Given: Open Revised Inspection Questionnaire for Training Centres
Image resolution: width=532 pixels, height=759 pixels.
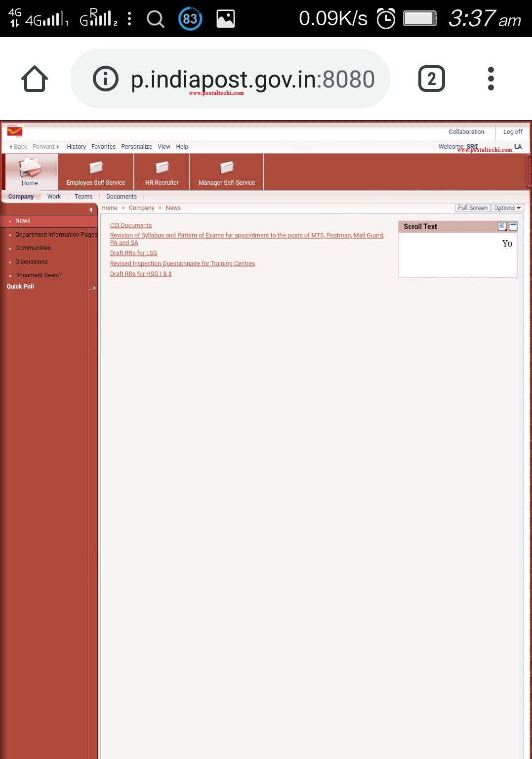Looking at the screenshot, I should pos(182,264).
